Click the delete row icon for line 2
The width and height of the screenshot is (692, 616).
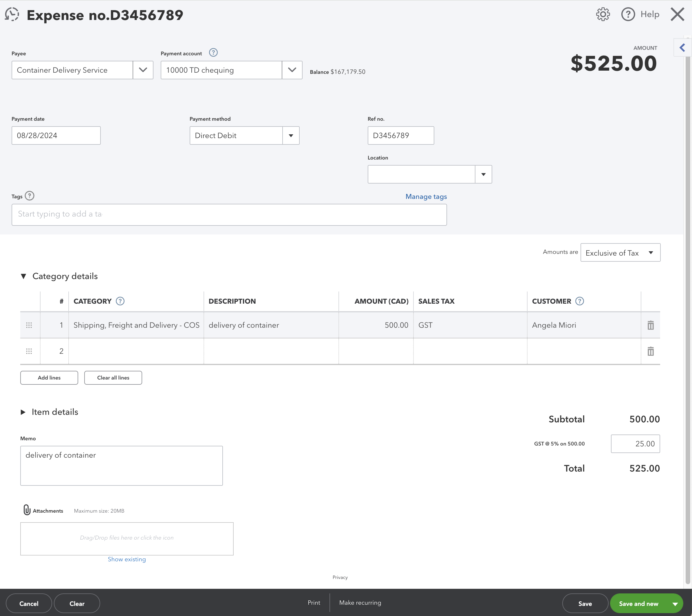(651, 351)
